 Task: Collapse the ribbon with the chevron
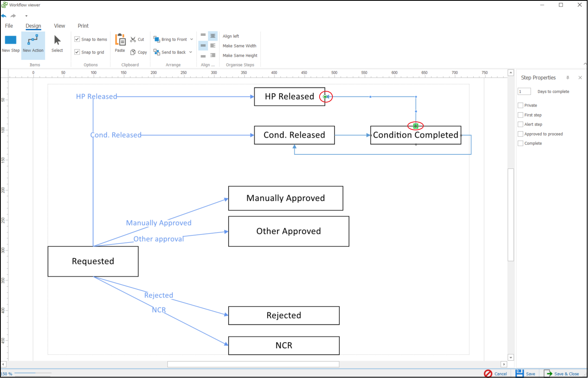point(585,64)
